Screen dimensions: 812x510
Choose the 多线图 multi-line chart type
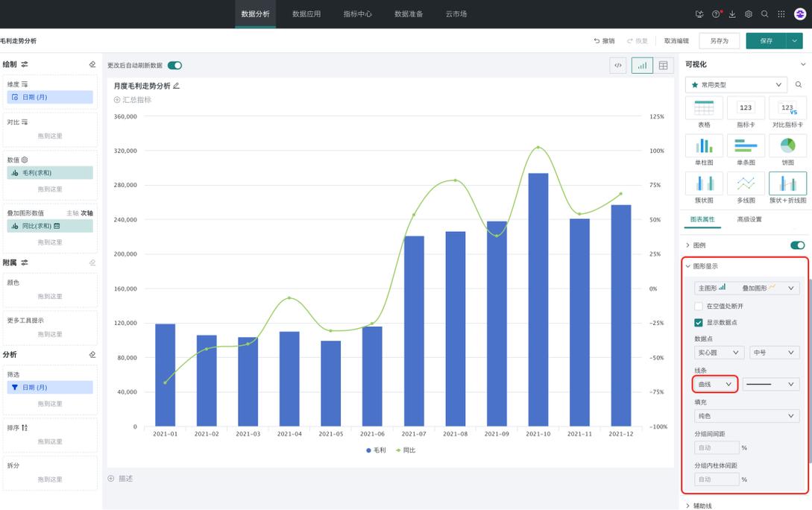click(x=746, y=187)
